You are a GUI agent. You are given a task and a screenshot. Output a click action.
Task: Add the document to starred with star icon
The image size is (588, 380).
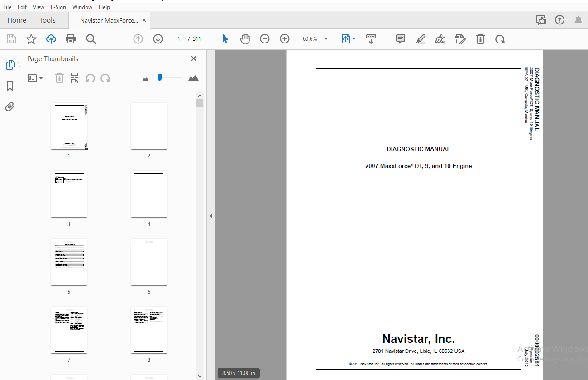31,39
